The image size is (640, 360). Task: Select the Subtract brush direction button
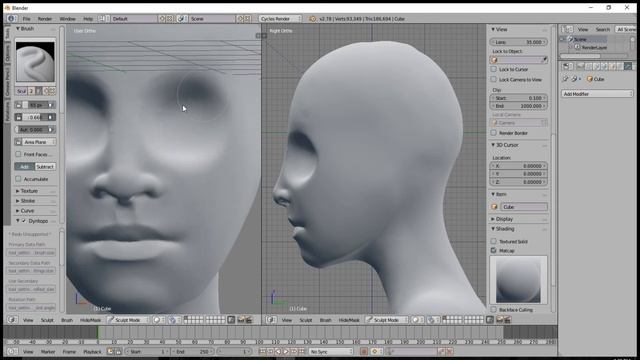click(45, 167)
